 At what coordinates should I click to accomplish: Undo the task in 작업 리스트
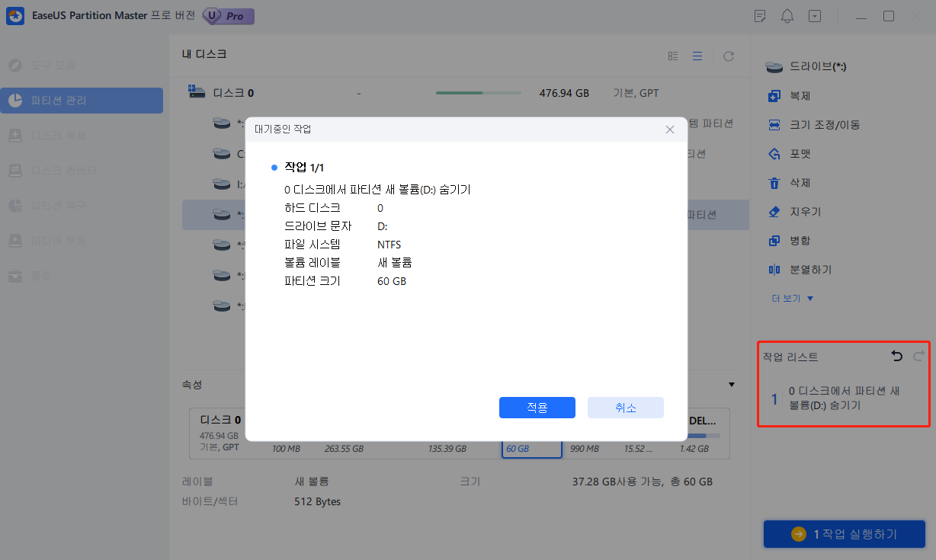[896, 356]
